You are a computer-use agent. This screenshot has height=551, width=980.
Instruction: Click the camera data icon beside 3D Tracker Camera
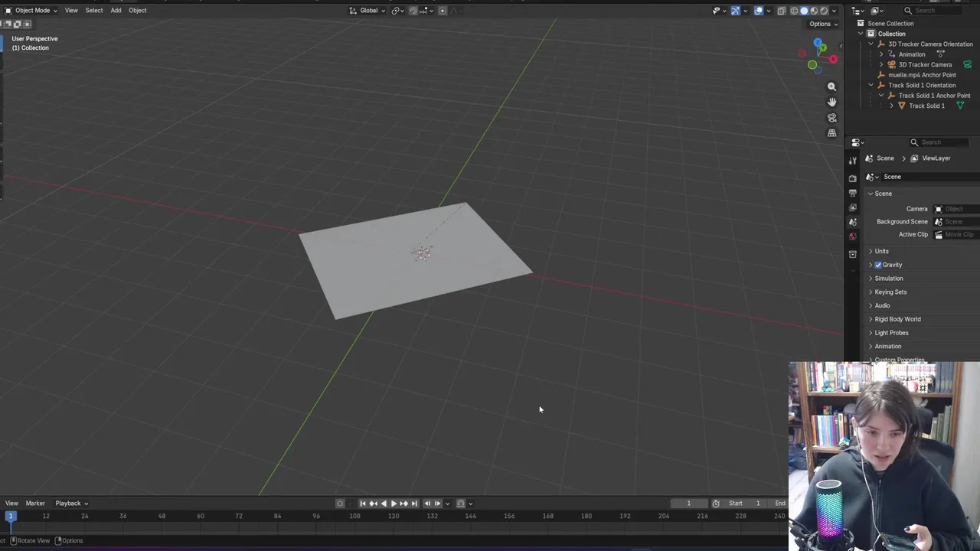tap(968, 64)
